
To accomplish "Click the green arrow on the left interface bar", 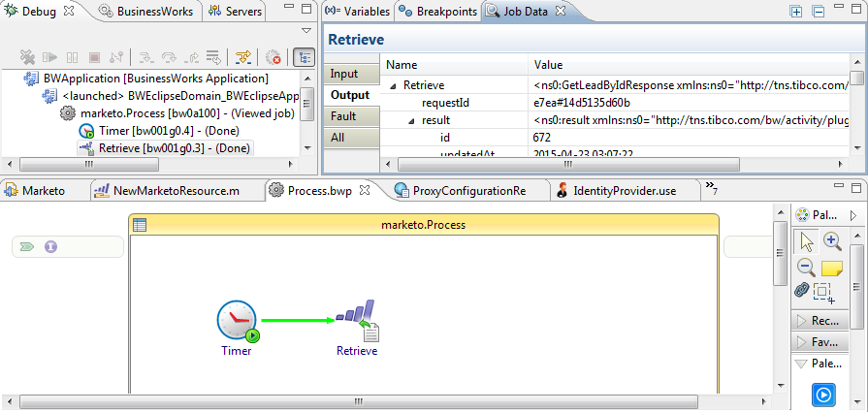I will (26, 246).
